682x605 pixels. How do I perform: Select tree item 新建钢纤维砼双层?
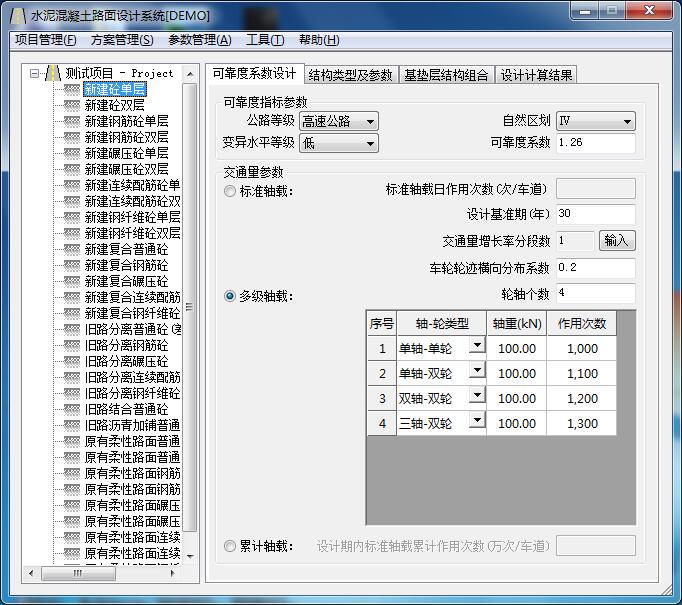[133, 233]
